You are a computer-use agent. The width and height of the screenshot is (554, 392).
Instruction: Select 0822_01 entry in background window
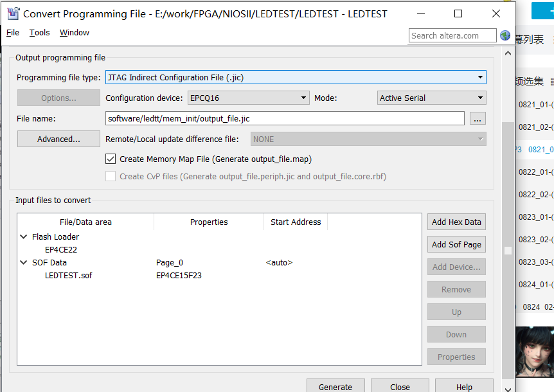(535, 172)
